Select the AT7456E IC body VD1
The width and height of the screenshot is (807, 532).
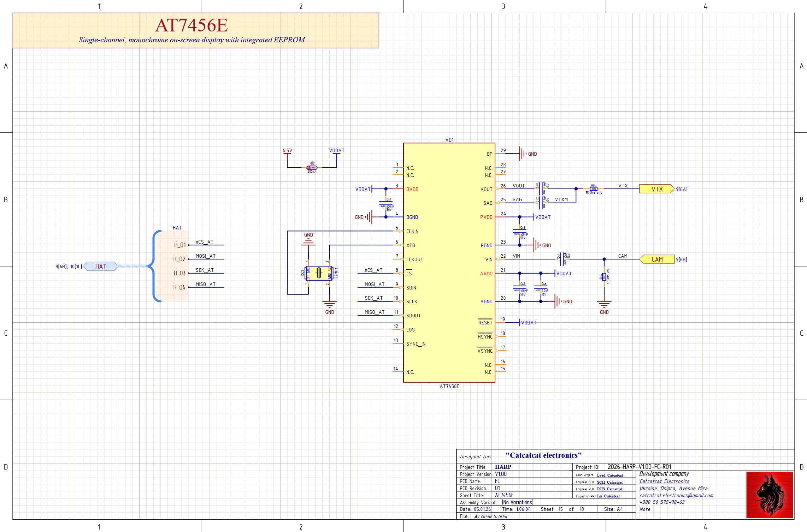(x=449, y=262)
